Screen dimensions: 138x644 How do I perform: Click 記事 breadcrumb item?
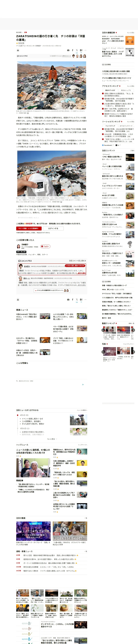tap(26, 33)
